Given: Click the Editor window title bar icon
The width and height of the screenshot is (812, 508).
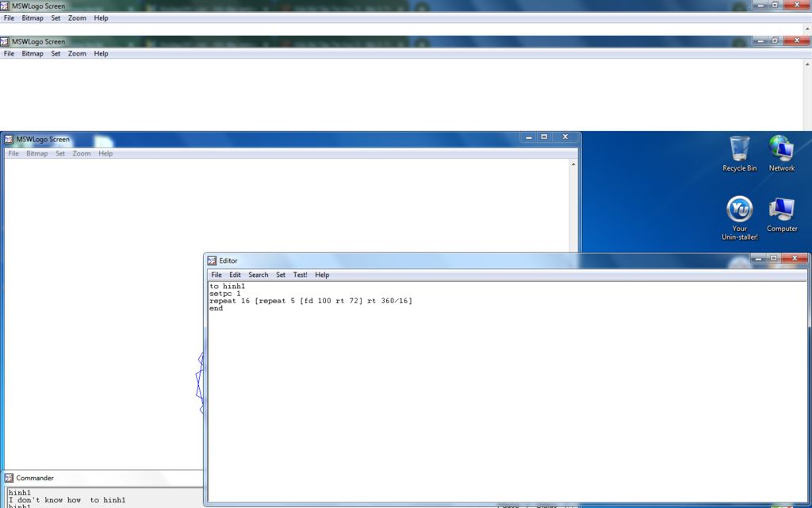Looking at the screenshot, I should [x=212, y=260].
